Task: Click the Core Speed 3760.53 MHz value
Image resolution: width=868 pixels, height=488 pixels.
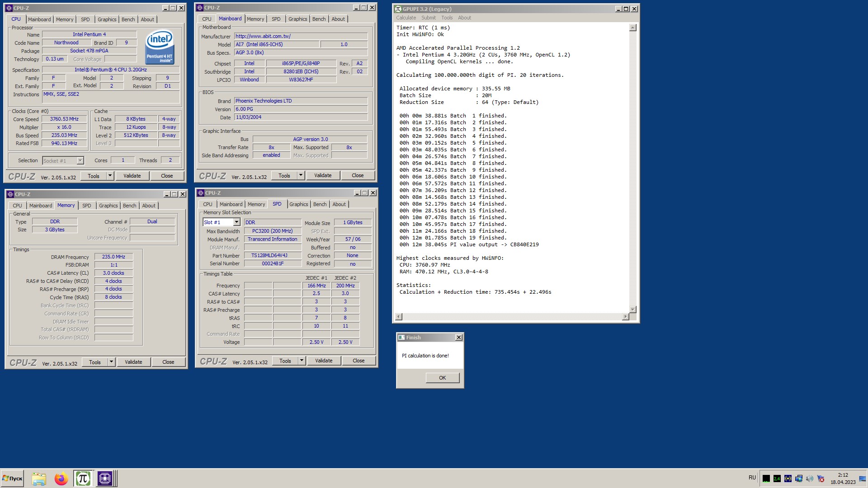Action: [64, 119]
